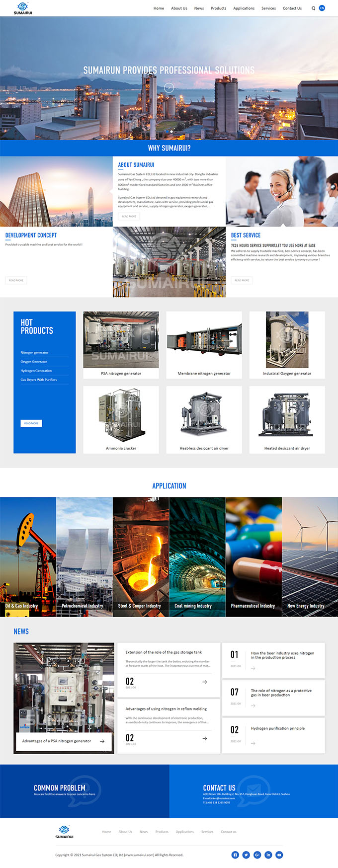This screenshot has height=868, width=338.
Task: Click arrow beside gas storage tank article
Action: tap(204, 682)
